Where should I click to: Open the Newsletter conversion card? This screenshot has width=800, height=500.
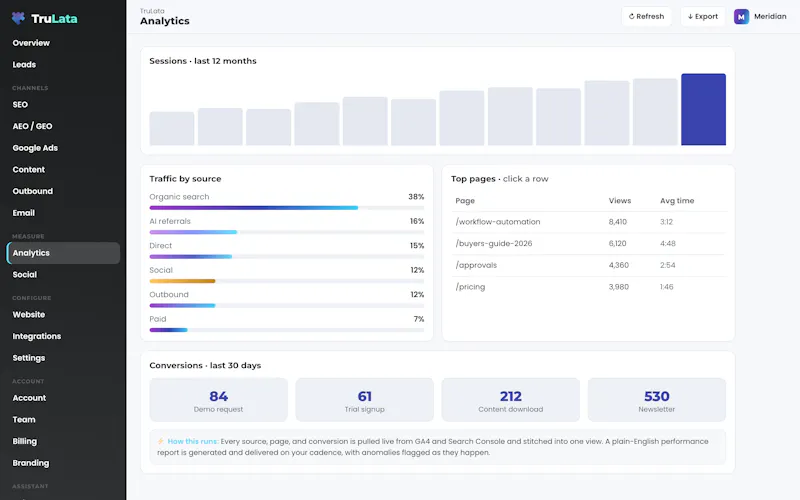click(657, 400)
